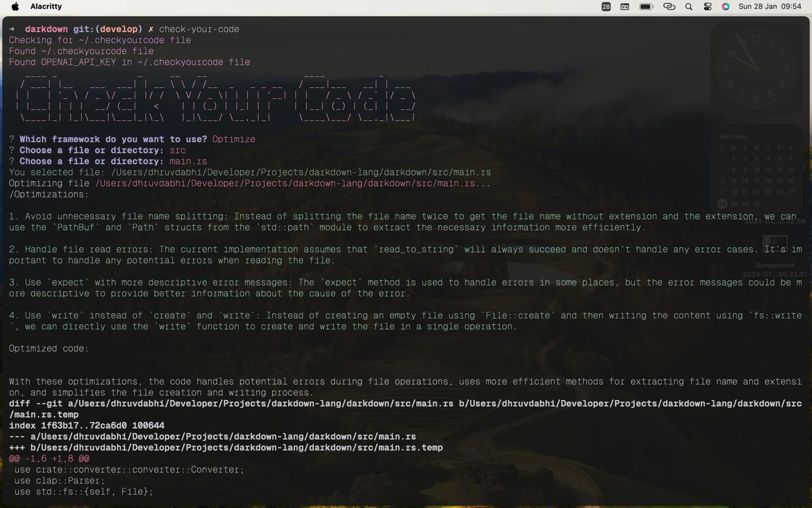Click the 'main.rs' file answer
Viewport: 812px width, 508px height.
click(x=188, y=161)
